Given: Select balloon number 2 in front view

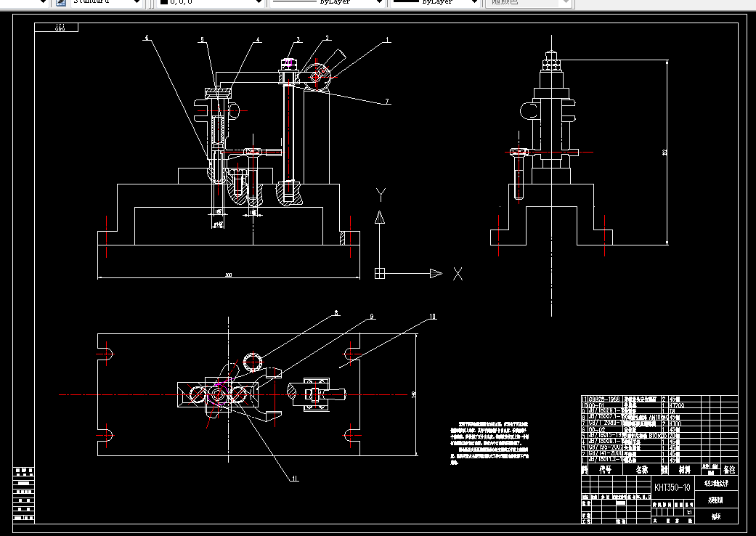Looking at the screenshot, I should pos(327,38).
